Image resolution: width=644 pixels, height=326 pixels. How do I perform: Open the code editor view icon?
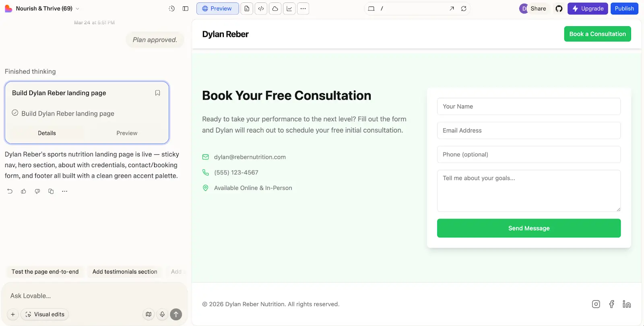[261, 8]
